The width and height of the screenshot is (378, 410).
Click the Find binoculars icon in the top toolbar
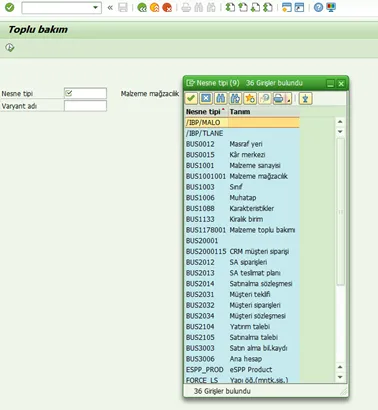(198, 7)
